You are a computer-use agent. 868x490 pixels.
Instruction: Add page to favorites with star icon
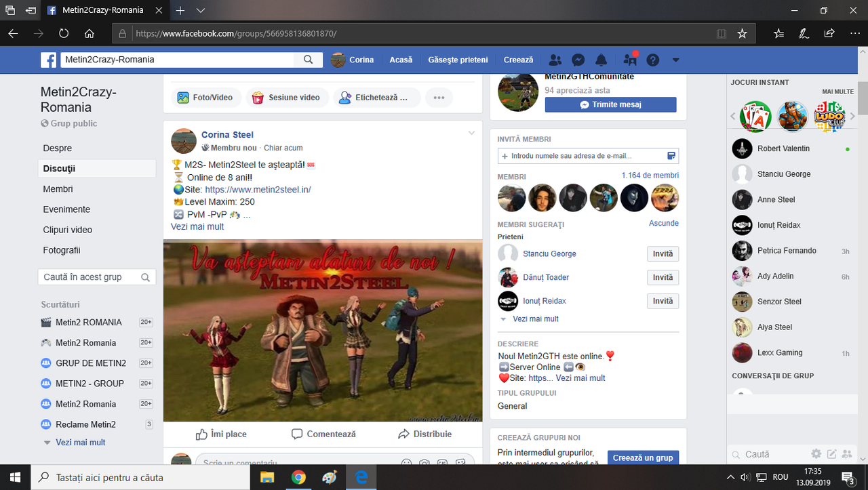[x=742, y=33]
